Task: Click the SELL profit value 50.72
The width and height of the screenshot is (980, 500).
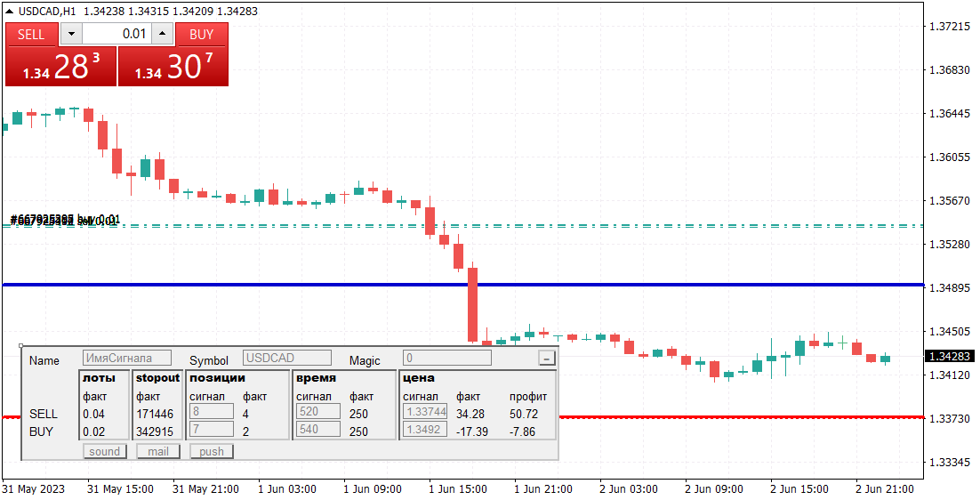Action: click(524, 414)
